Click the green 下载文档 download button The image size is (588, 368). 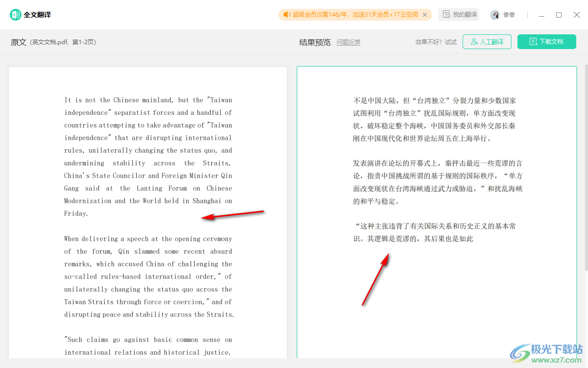(x=546, y=42)
